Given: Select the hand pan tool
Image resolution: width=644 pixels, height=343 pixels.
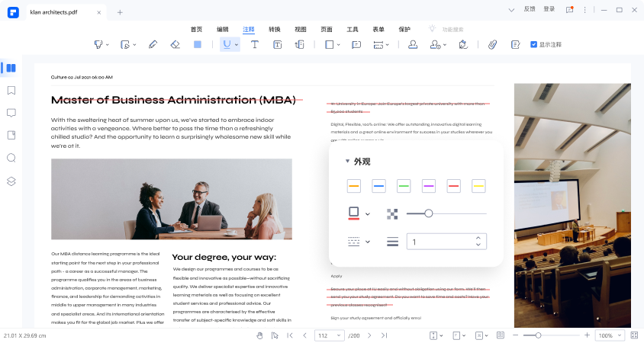Looking at the screenshot, I should point(259,335).
